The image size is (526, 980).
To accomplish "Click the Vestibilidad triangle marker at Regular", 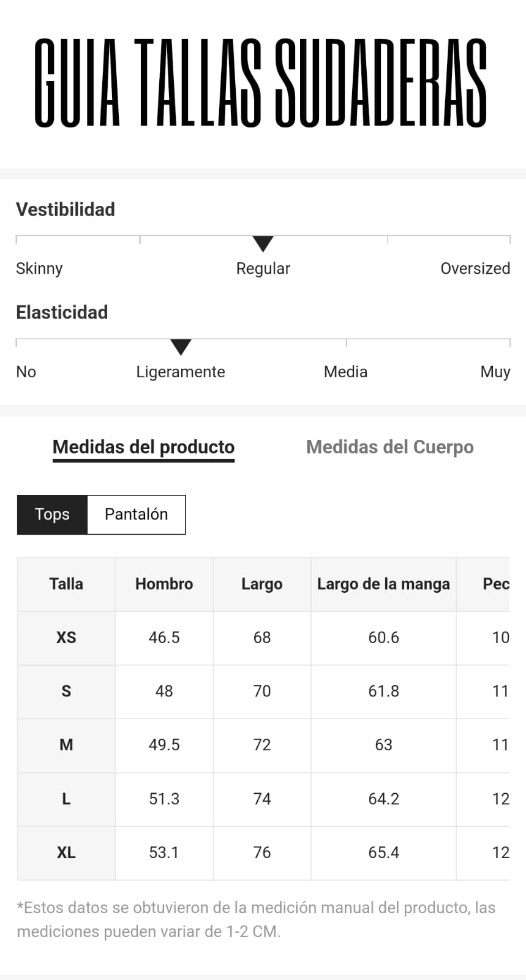I will click(263, 243).
